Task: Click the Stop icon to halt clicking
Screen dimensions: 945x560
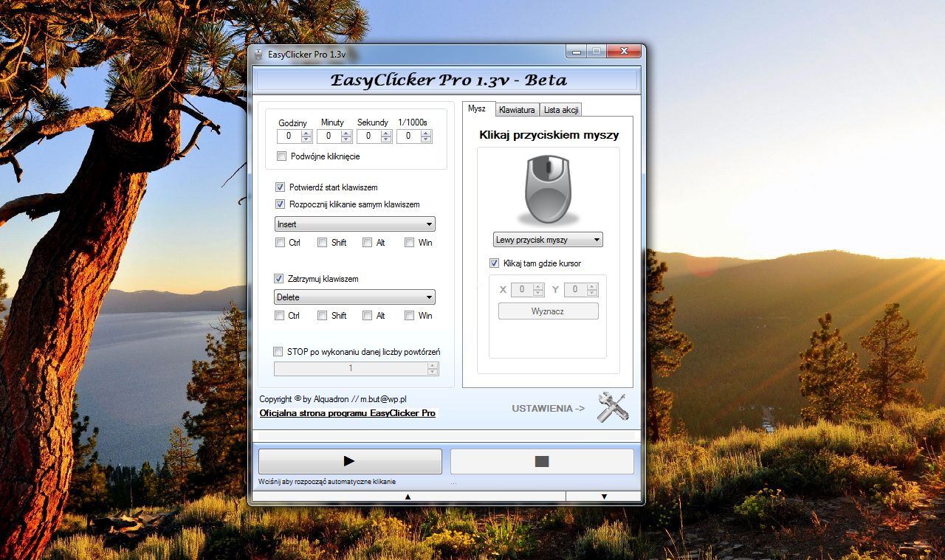Action: pyautogui.click(x=541, y=460)
